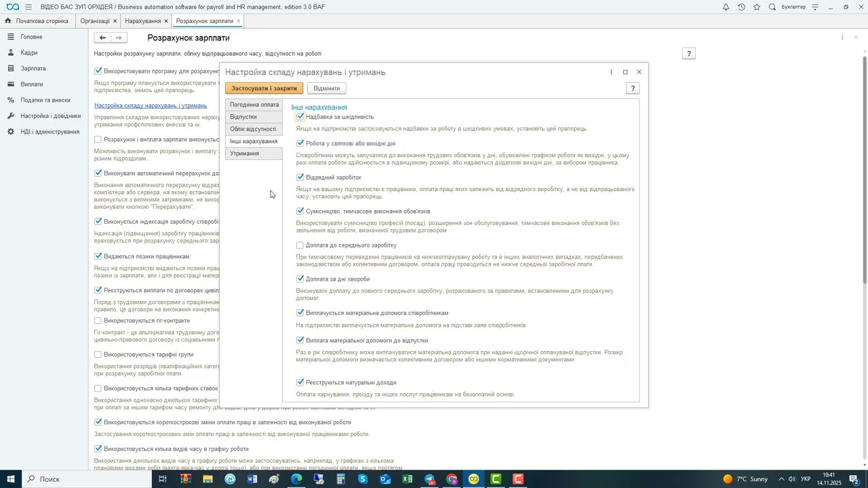
Task: Close the Настройка складу нарахувань dialog
Action: pos(639,72)
